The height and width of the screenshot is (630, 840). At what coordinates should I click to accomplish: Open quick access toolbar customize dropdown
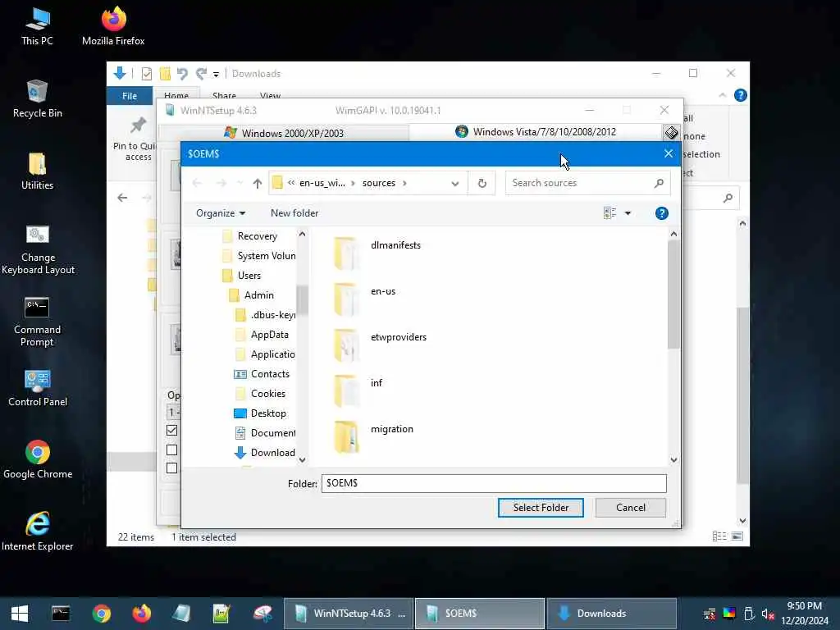point(216,74)
